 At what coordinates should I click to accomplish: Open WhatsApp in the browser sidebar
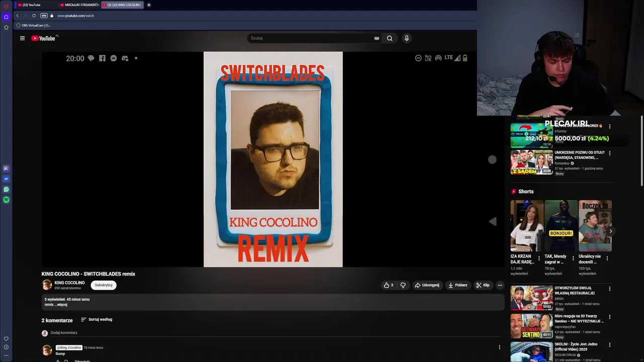click(x=6, y=190)
